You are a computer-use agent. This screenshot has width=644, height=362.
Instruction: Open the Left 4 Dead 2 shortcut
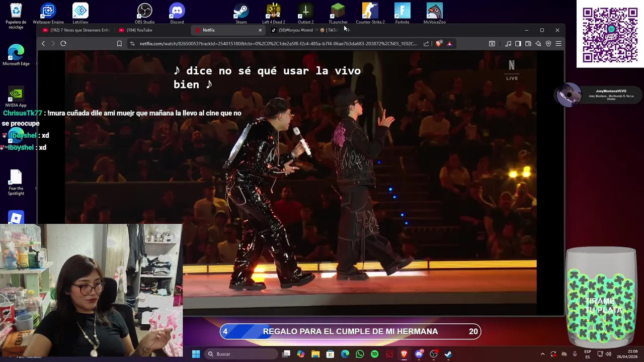pos(273,14)
